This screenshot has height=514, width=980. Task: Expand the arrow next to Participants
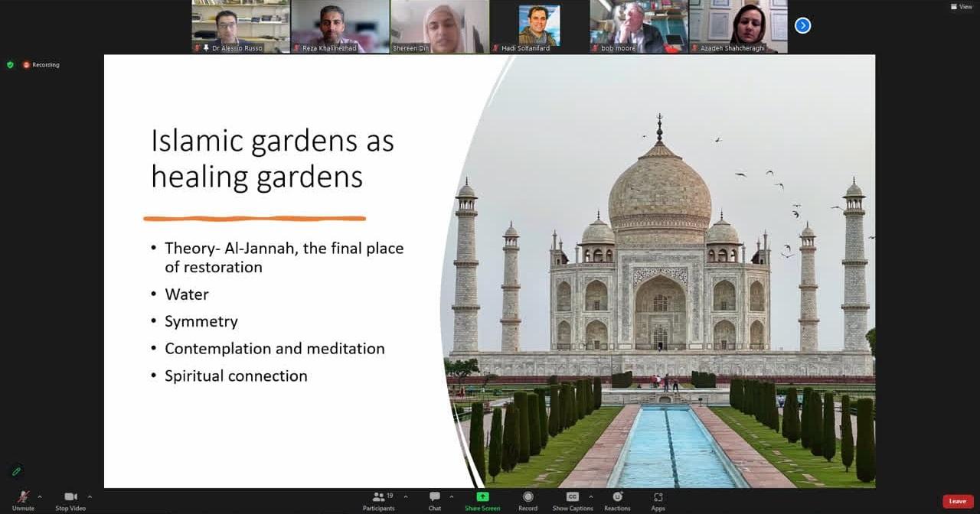[406, 496]
